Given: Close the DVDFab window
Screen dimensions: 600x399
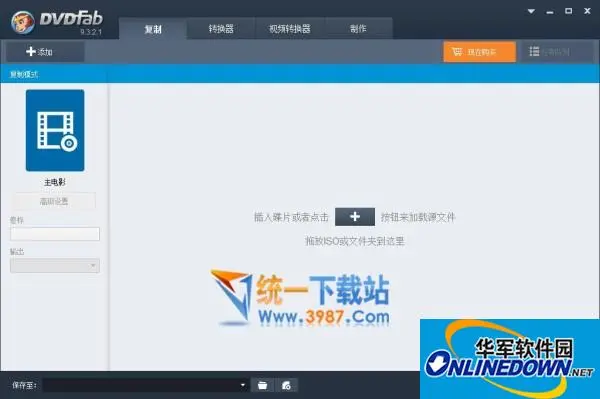Looking at the screenshot, I should (x=587, y=11).
